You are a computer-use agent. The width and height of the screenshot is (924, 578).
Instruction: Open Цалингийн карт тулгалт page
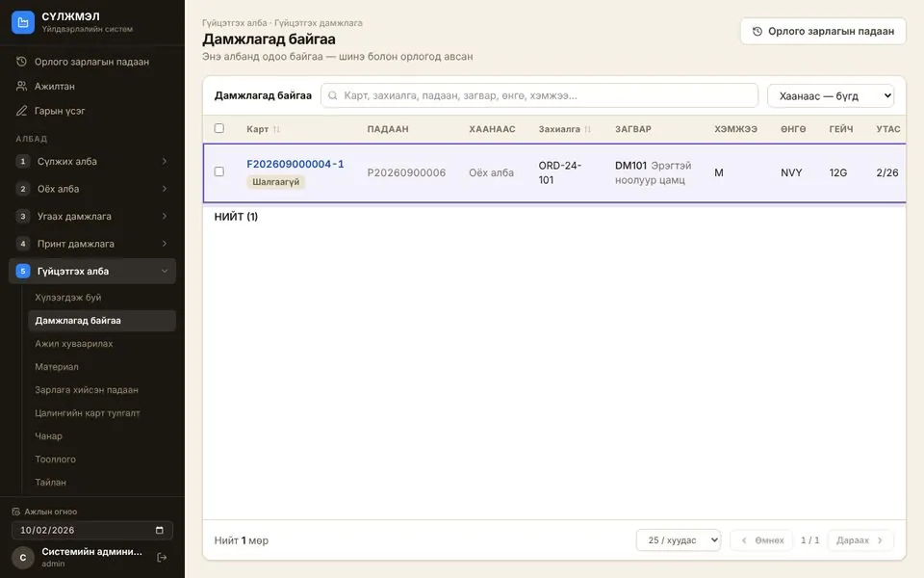tap(102, 413)
